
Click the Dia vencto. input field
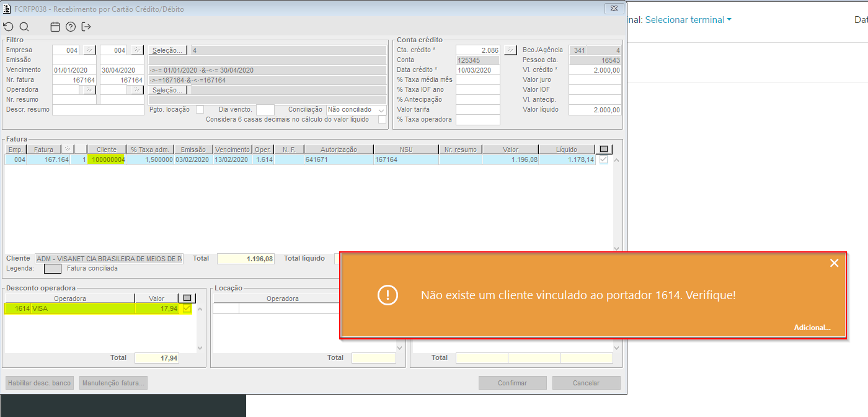265,110
